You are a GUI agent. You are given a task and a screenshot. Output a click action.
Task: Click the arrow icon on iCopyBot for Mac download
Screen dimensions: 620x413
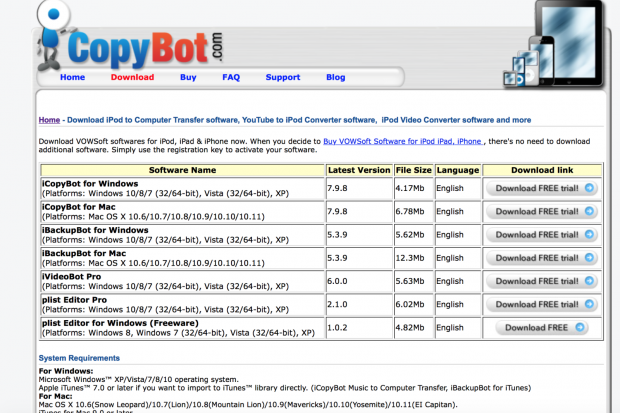click(x=589, y=211)
